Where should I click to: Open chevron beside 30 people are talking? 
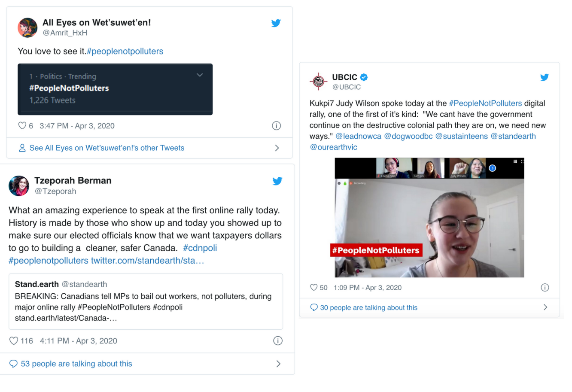545,307
